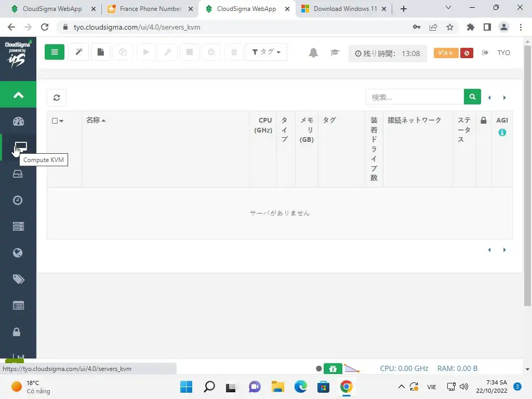Click the 残り時間 remaining time indicator

388,54
